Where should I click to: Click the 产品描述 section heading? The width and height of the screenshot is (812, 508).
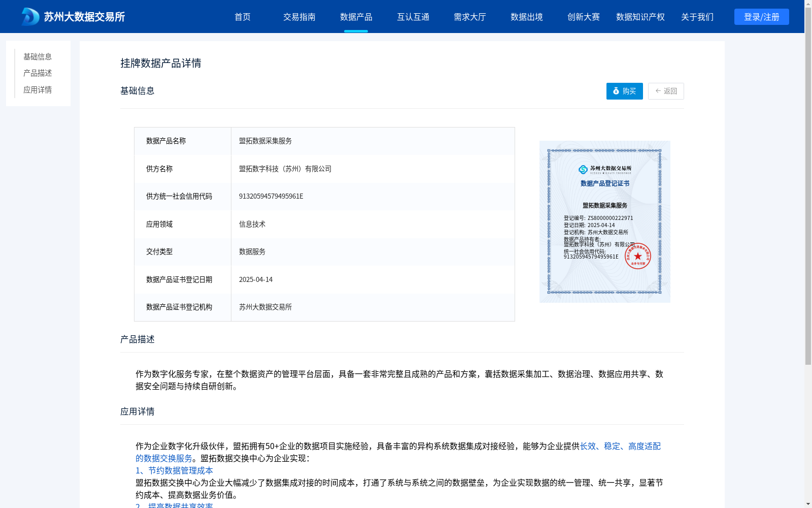tap(138, 339)
